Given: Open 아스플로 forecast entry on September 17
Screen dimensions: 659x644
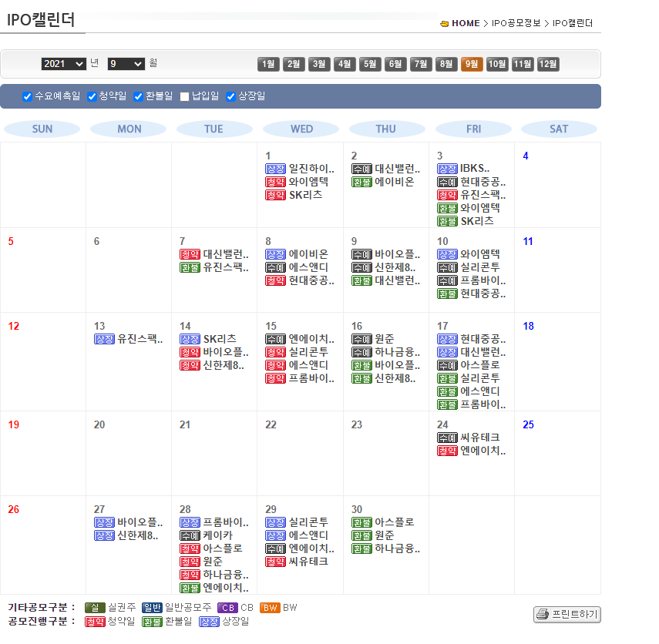Looking at the screenshot, I should tap(480, 365).
